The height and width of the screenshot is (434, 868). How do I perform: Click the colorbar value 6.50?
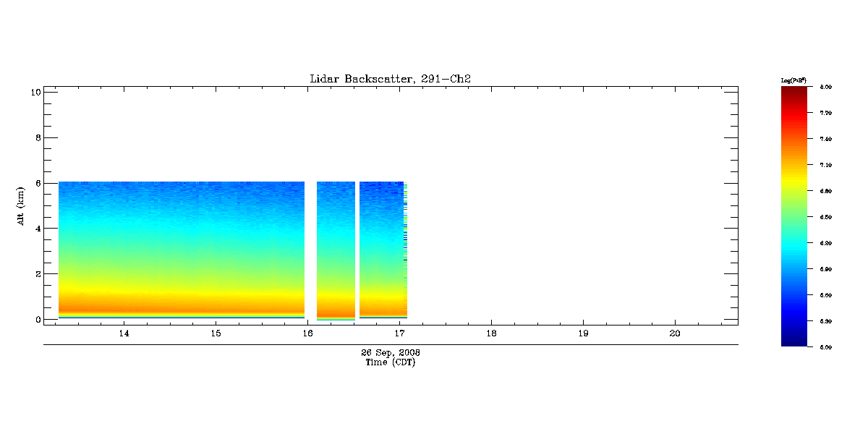point(825,217)
